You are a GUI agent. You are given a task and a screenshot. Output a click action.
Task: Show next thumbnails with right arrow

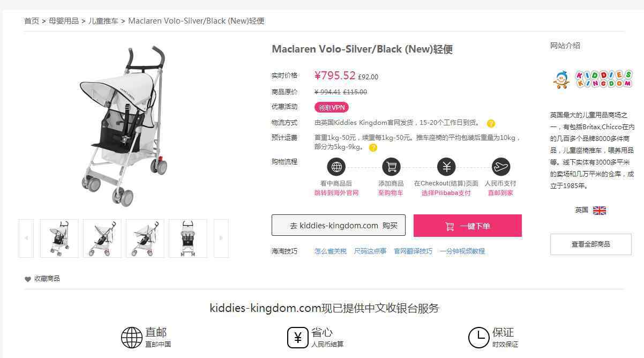tap(221, 238)
